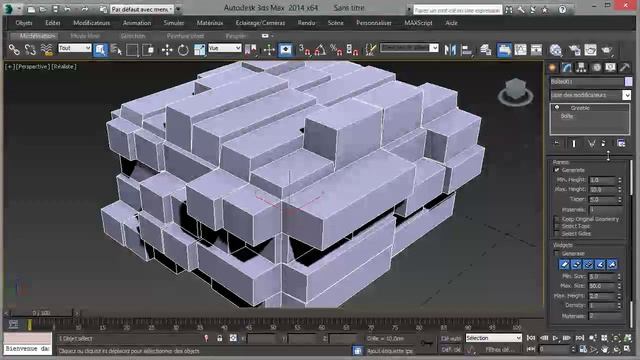Open the Animation menu
Image resolution: width=640 pixels, height=360 pixels.
[137, 23]
